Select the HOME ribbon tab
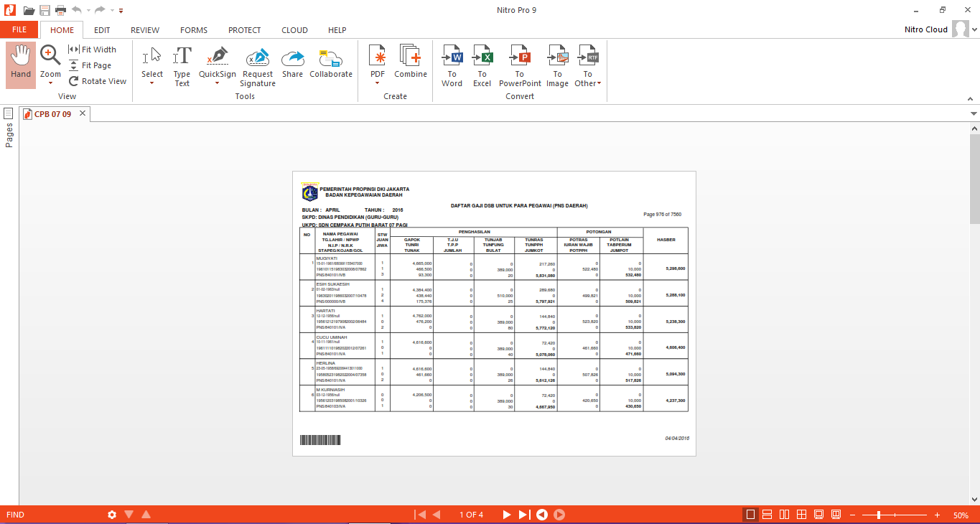980x524 pixels. (62, 30)
